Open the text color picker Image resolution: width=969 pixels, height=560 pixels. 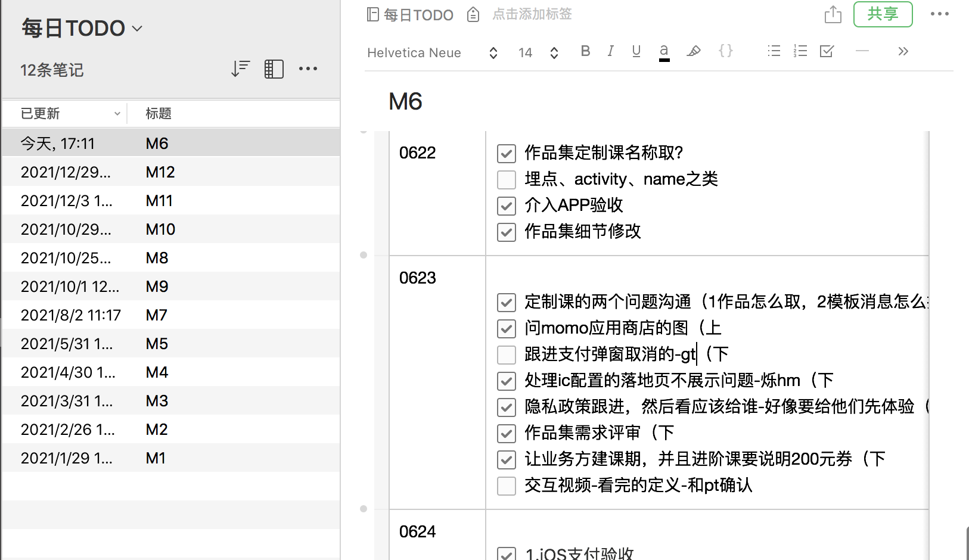[664, 52]
